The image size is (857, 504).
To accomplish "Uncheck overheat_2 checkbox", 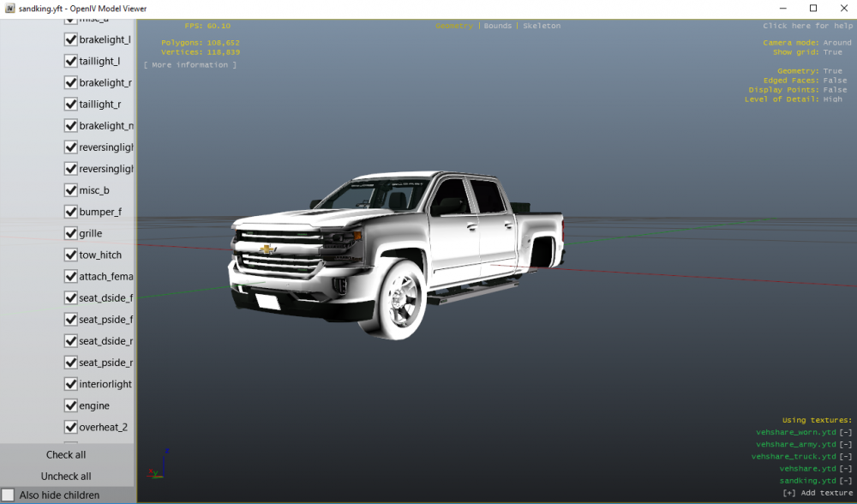I will (70, 427).
